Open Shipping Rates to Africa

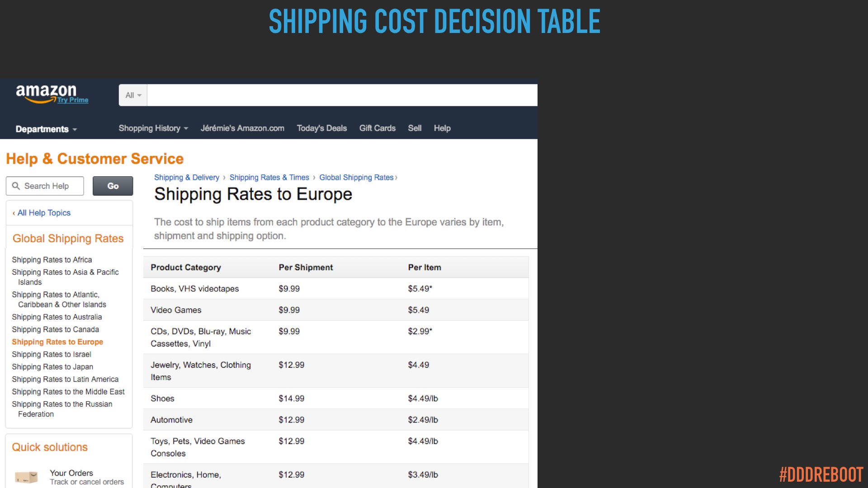coord(52,260)
